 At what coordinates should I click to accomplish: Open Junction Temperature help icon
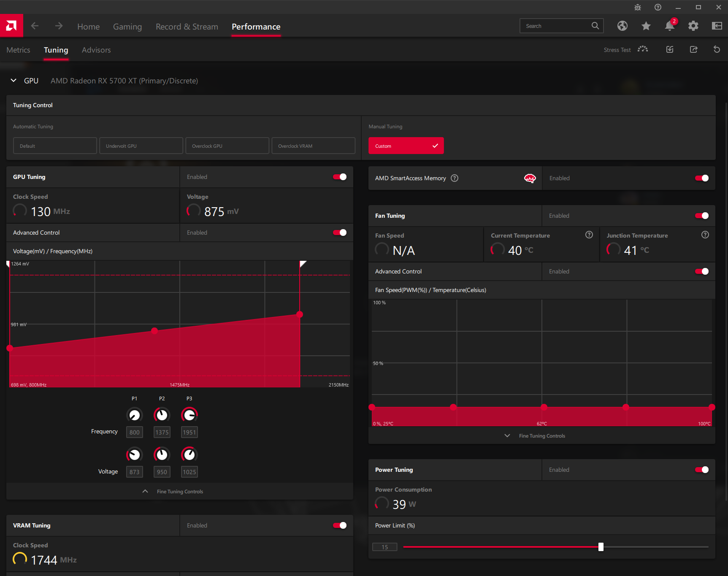(705, 235)
